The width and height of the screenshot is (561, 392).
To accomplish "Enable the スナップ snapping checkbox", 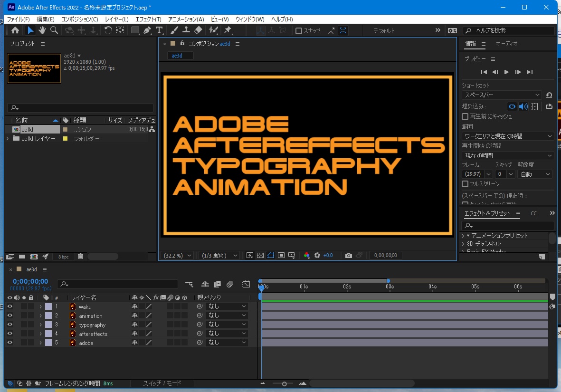I will 299,31.
